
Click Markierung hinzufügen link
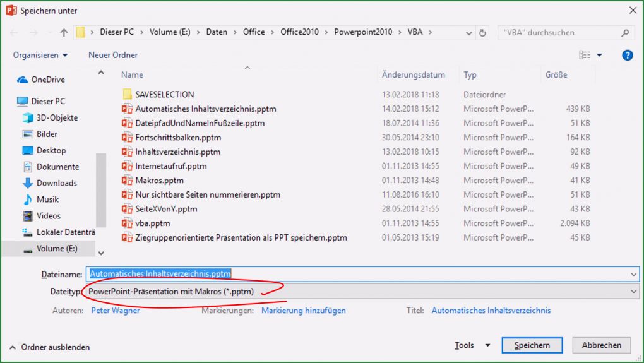(x=304, y=311)
